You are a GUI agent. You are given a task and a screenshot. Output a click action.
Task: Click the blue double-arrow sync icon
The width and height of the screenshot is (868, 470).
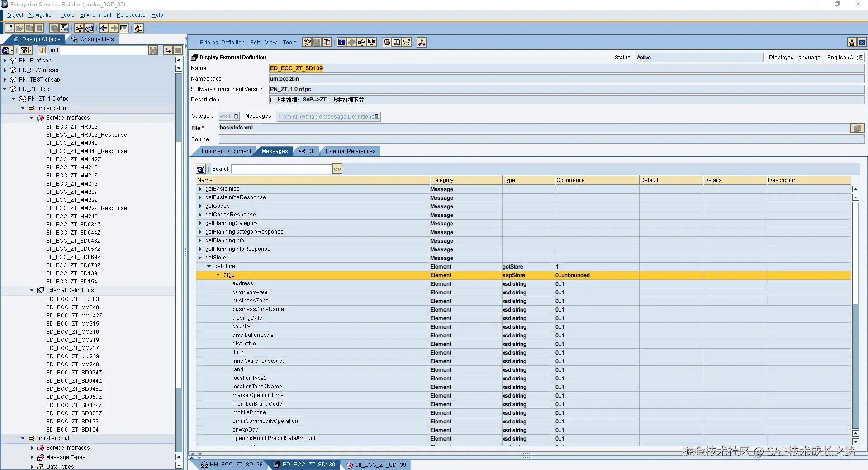[x=168, y=50]
